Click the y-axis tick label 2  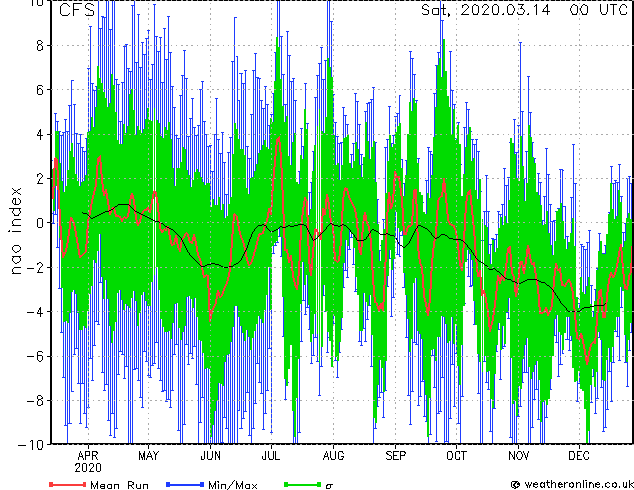[40, 178]
